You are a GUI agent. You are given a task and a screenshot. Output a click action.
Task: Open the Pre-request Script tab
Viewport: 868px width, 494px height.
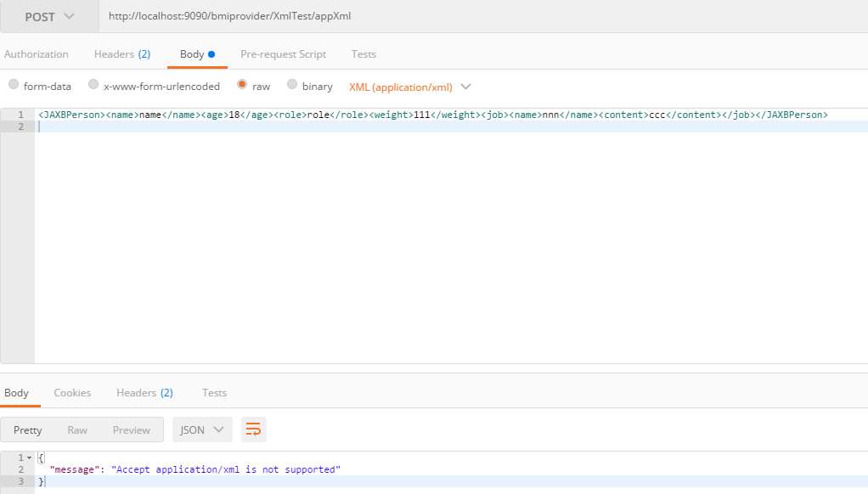(283, 54)
